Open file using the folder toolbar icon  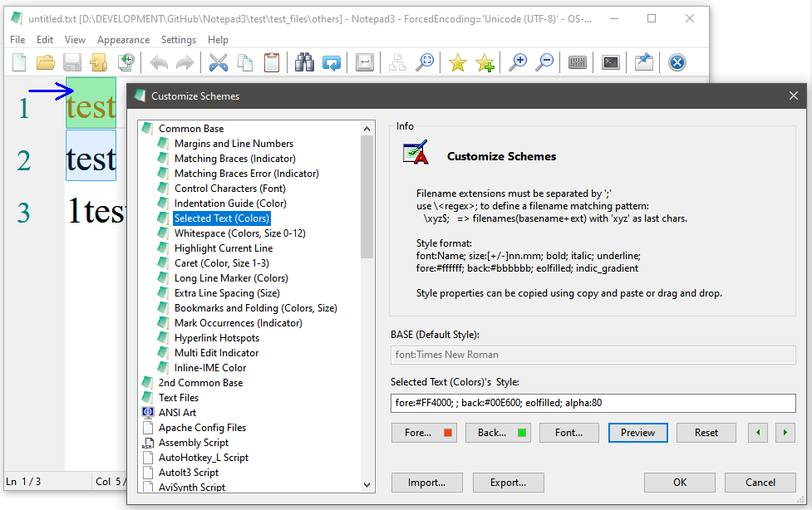(46, 62)
